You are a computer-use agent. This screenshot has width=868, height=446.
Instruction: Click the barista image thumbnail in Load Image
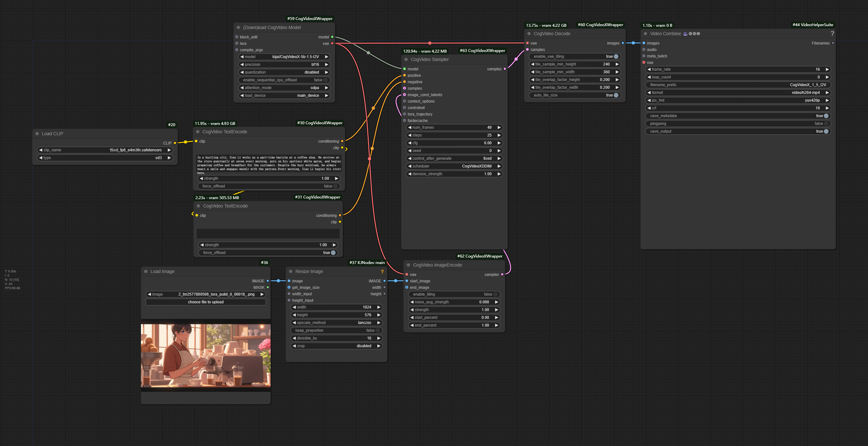coord(205,356)
